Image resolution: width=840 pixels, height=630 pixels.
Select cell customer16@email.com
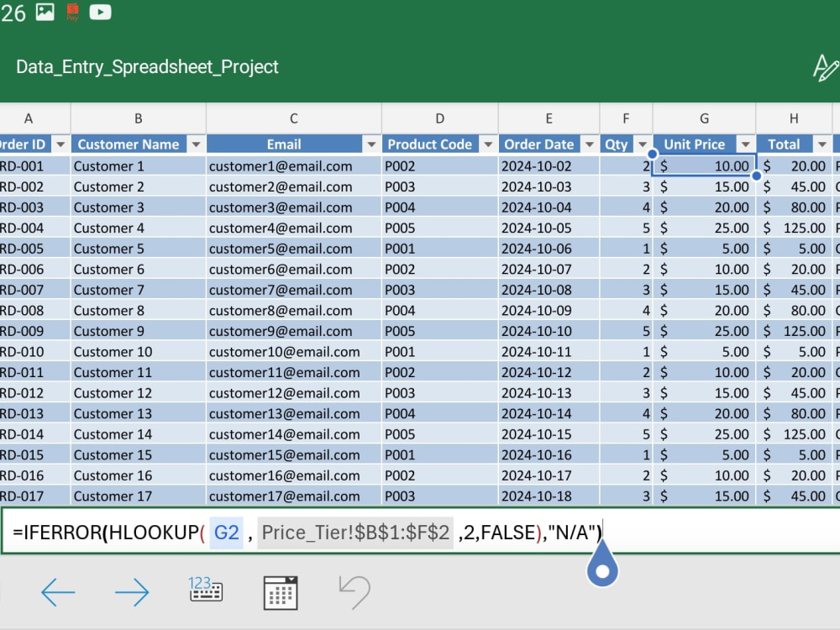point(293,475)
